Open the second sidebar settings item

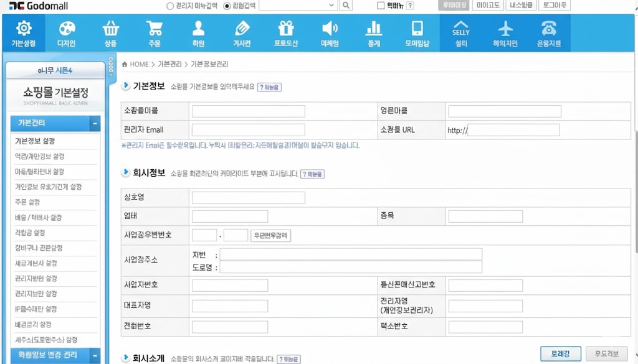click(x=39, y=156)
